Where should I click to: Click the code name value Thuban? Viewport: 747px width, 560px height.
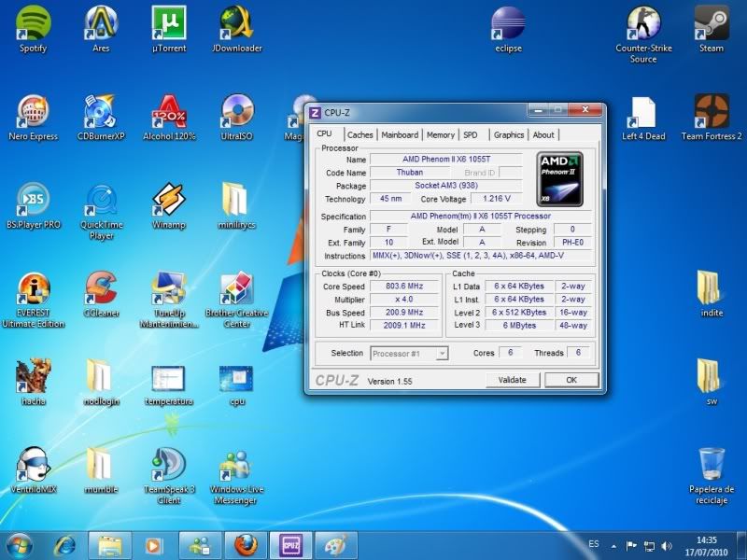pos(410,173)
